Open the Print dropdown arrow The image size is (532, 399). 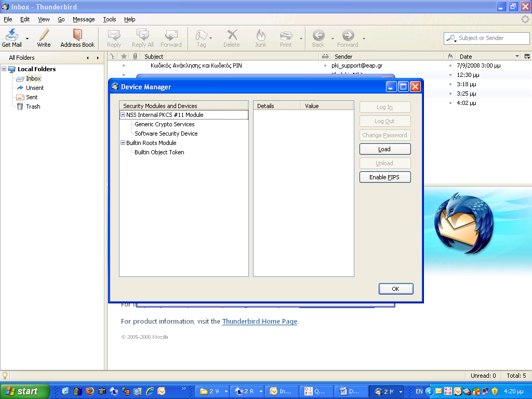click(x=301, y=38)
